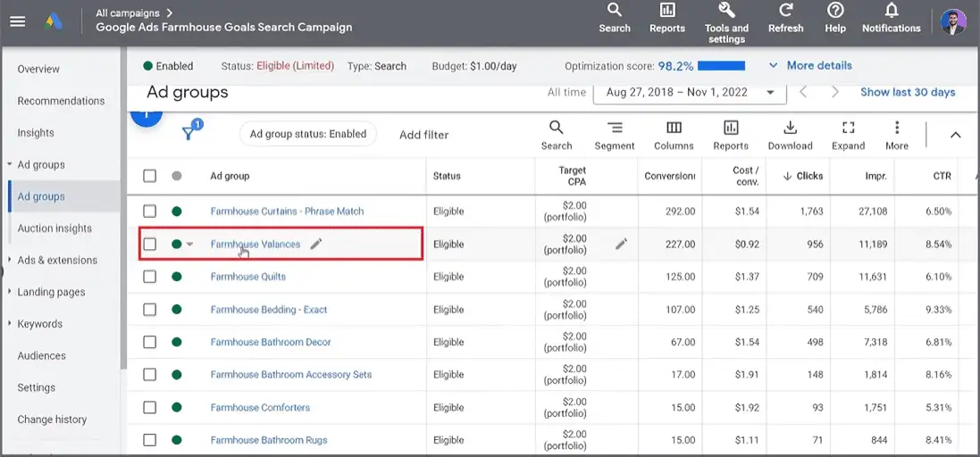
Task: Toggle the select-all header checkbox
Action: 150,176
